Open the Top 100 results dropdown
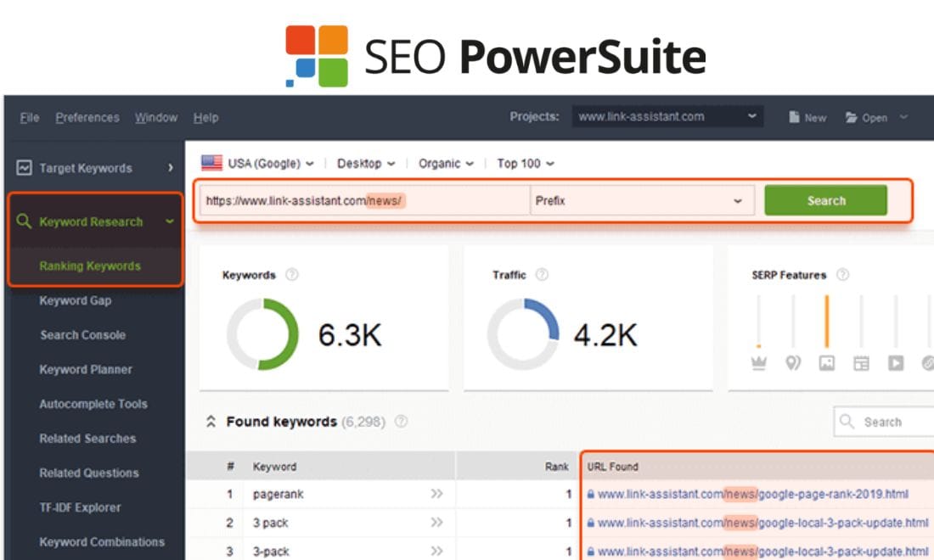934x560 pixels. pyautogui.click(x=524, y=163)
